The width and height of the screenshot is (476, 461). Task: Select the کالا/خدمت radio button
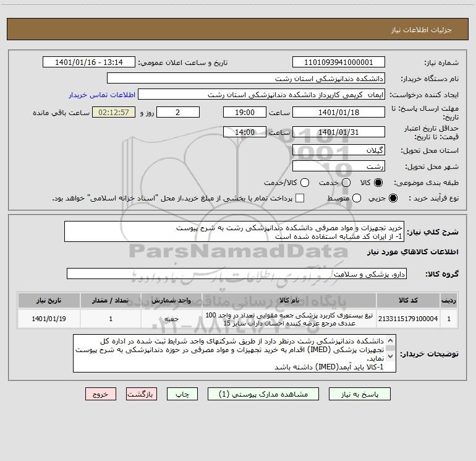coord(305,183)
